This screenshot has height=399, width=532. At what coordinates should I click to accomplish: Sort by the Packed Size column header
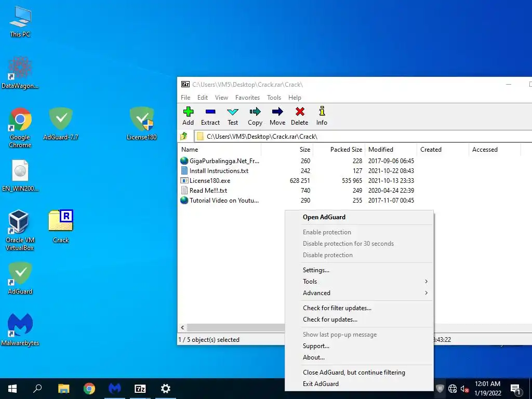[339, 150]
